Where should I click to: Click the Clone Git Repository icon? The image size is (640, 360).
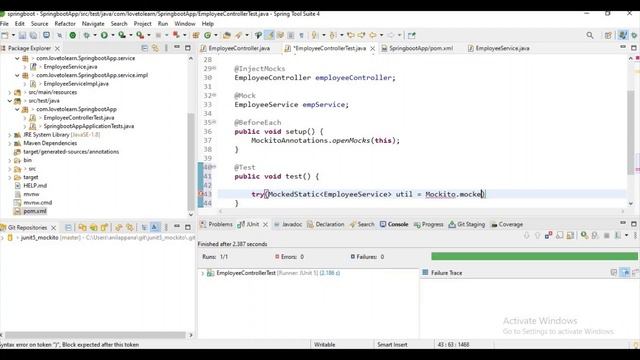tap(93, 227)
